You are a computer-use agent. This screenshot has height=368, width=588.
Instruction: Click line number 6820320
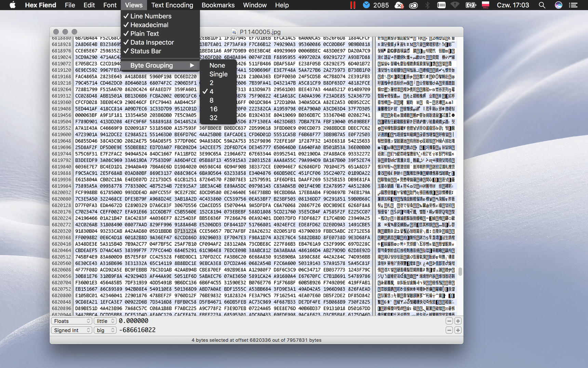tap(62, 231)
